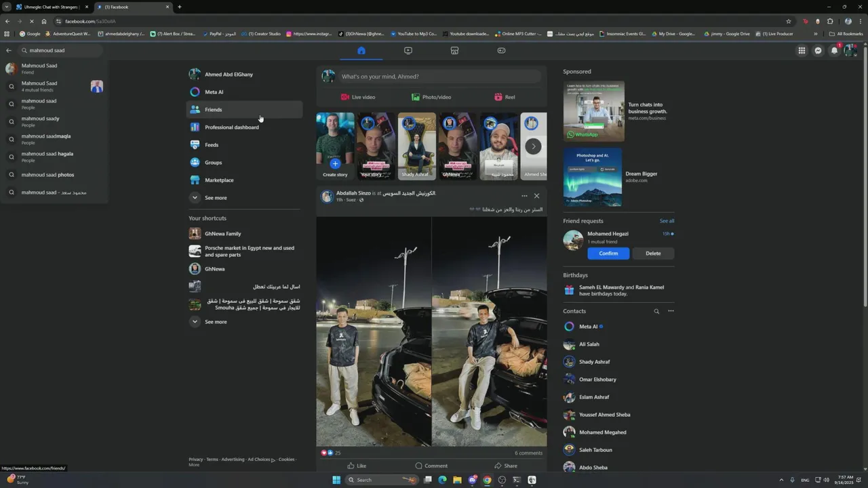This screenshot has width=868, height=488.
Task: Open All Bookmarks folder
Action: (846, 33)
